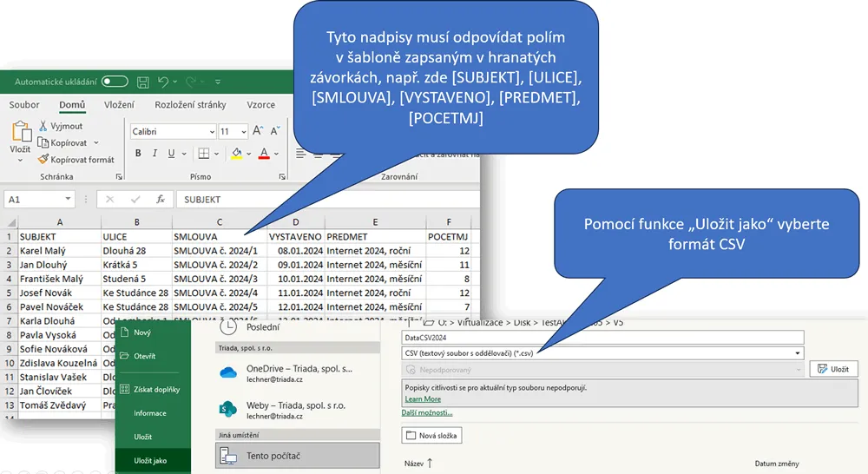Click the Vyjmout scissors icon
Image resolution: width=868 pixels, height=474 pixels.
click(43, 127)
